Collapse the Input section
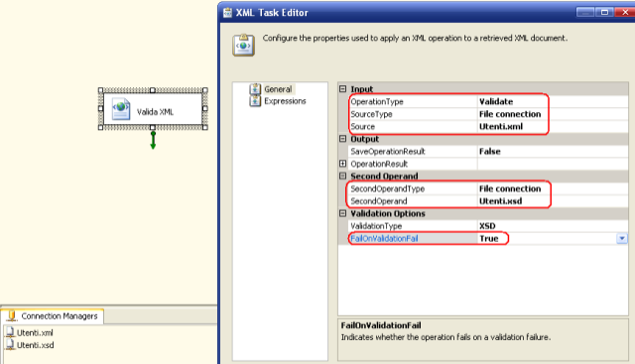 (x=342, y=88)
